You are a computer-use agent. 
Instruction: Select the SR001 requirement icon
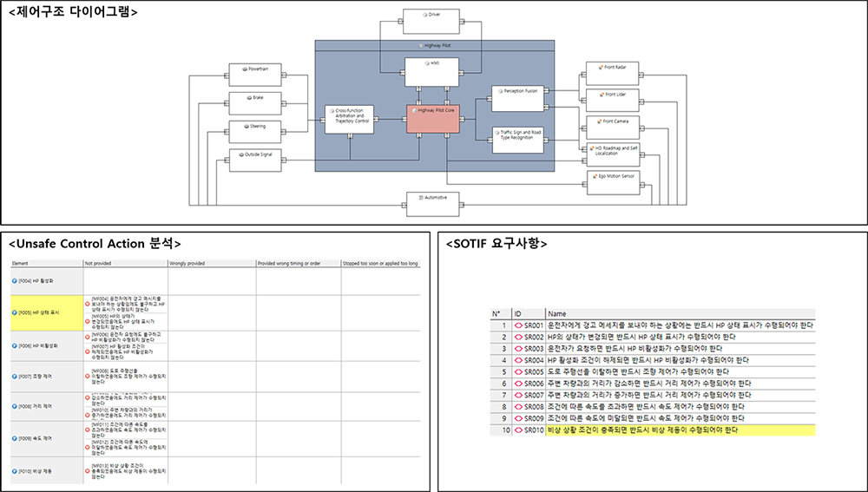[x=518, y=325]
